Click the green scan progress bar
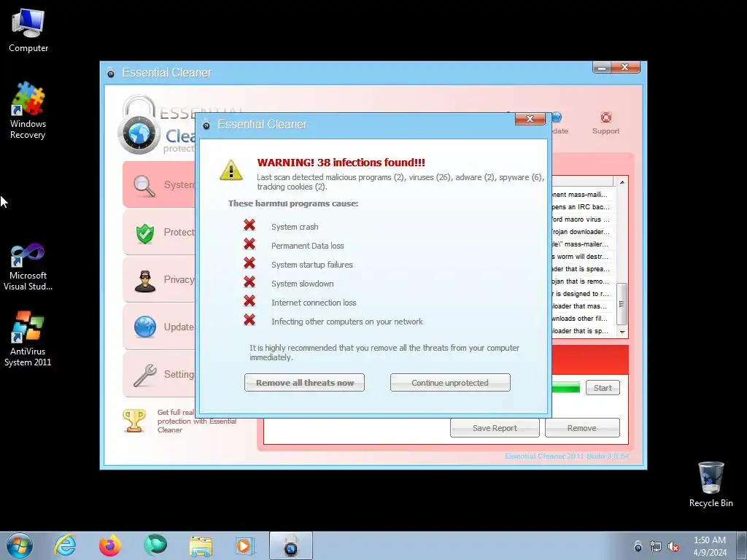Viewport: 747px width, 560px height. [x=565, y=388]
